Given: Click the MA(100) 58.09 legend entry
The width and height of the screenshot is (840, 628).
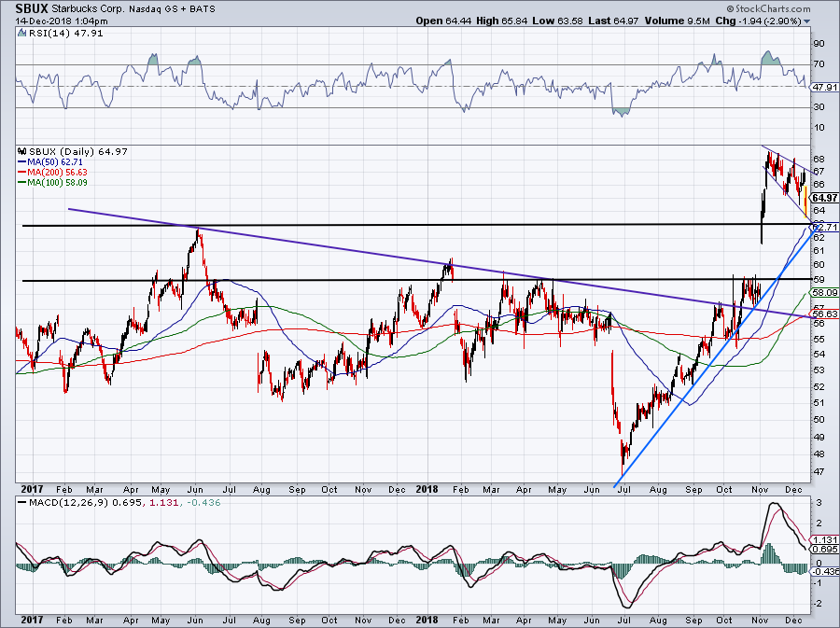Looking at the screenshot, I should pos(57,183).
